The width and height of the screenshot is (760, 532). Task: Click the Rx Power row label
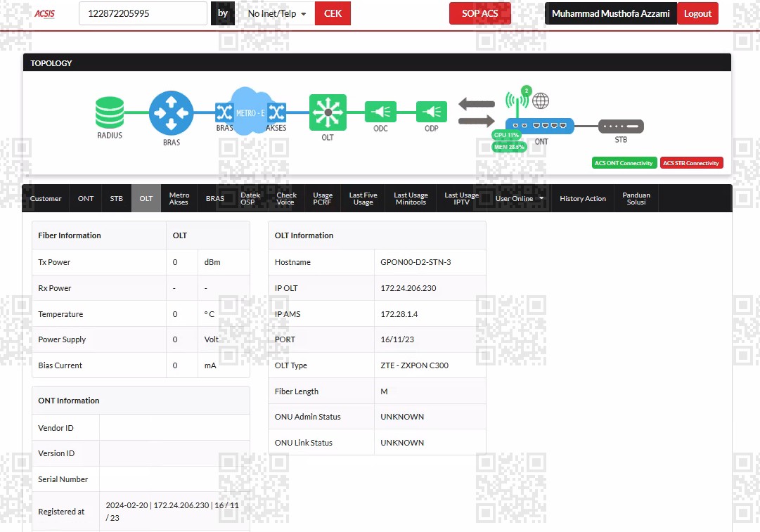tap(55, 288)
